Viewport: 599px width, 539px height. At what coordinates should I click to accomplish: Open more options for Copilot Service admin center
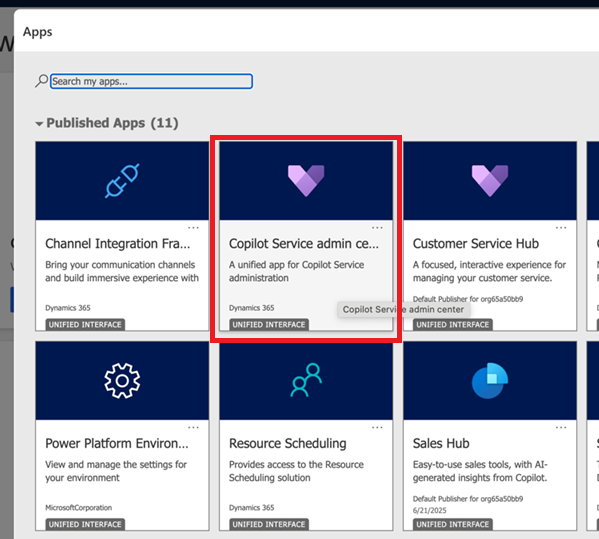click(x=377, y=228)
